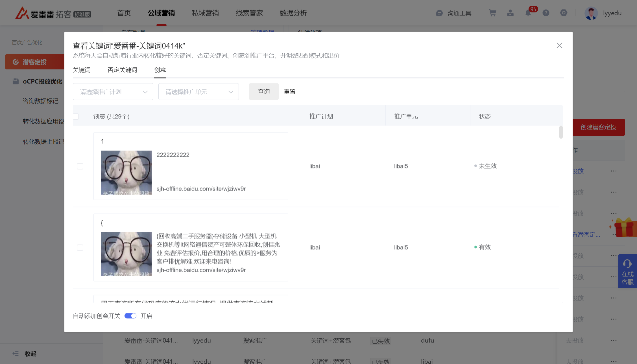The width and height of the screenshot is (637, 364).
Task: Open more options for bottom libai row
Action: coord(614,361)
